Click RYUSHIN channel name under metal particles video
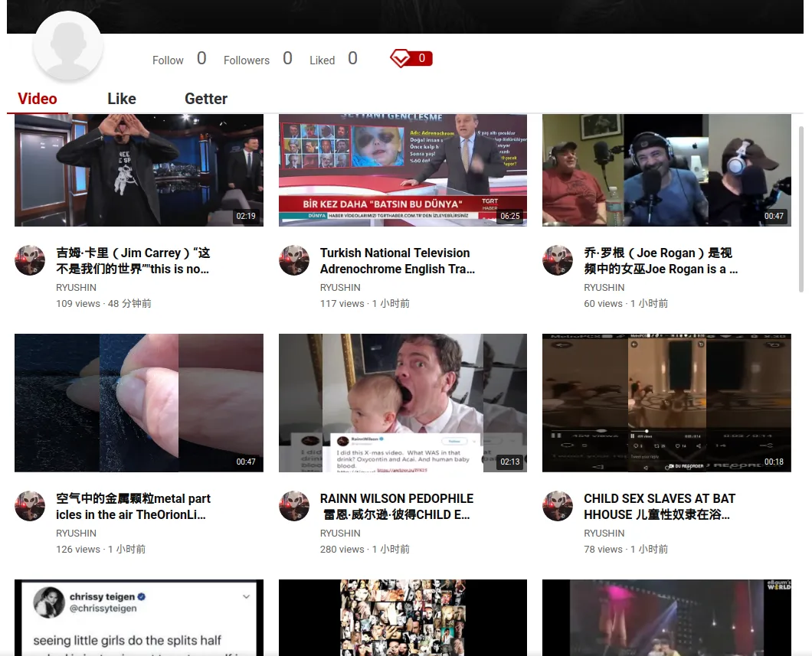This screenshot has height=656, width=812. tap(76, 534)
